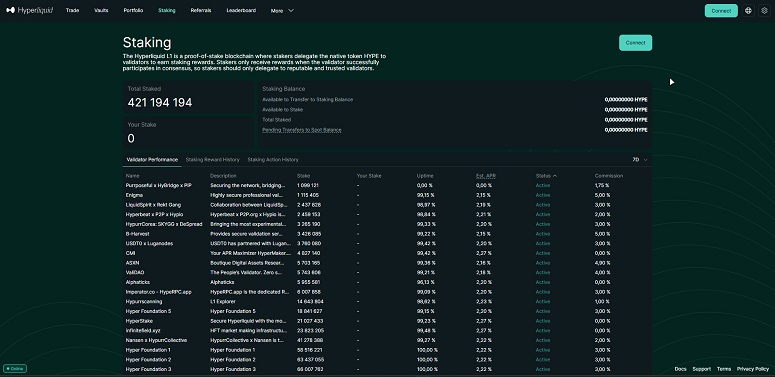Open the Portfolio menu item
The height and width of the screenshot is (377, 775).
tap(133, 10)
